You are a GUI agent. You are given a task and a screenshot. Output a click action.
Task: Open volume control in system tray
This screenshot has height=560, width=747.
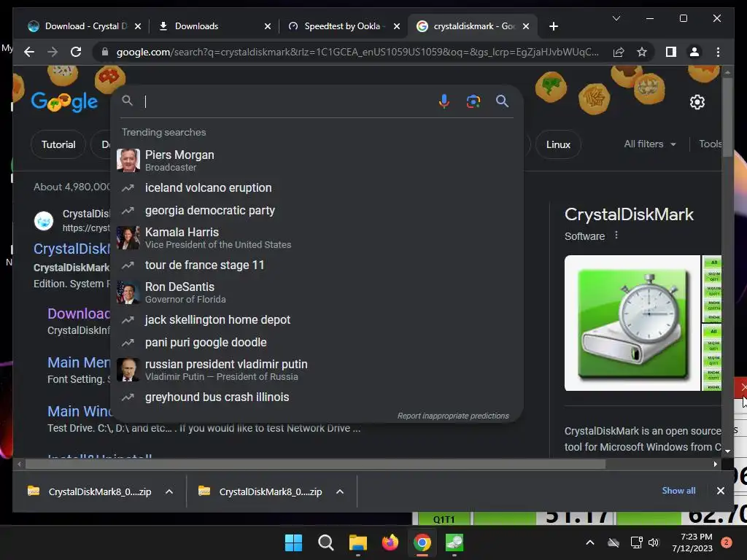click(653, 542)
